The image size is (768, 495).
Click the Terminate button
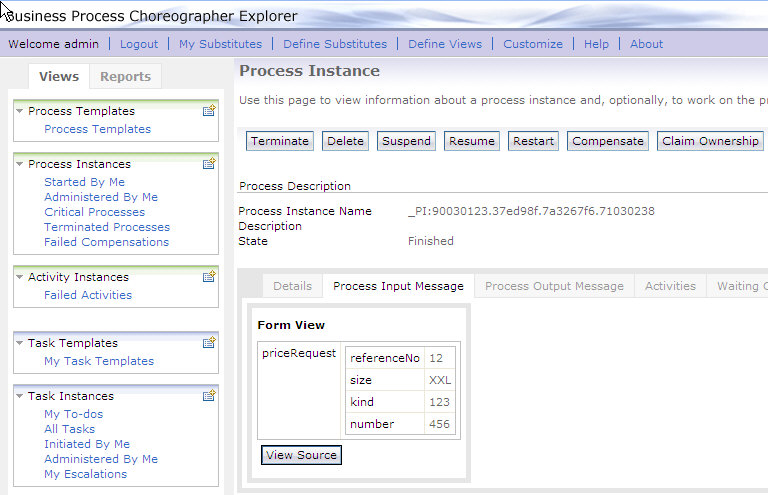tap(280, 141)
